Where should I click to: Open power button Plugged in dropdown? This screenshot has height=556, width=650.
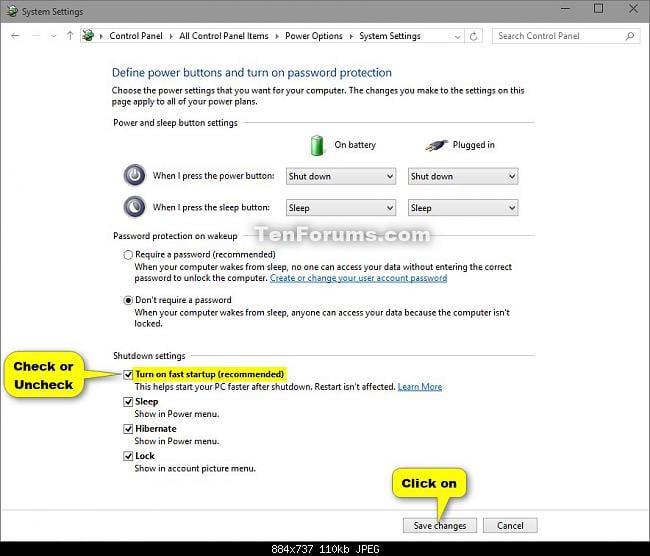coord(463,176)
